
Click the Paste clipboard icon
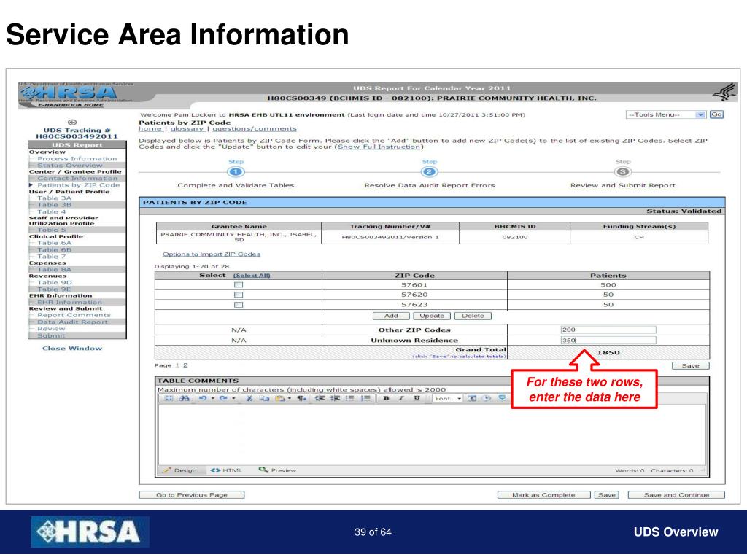coord(280,399)
